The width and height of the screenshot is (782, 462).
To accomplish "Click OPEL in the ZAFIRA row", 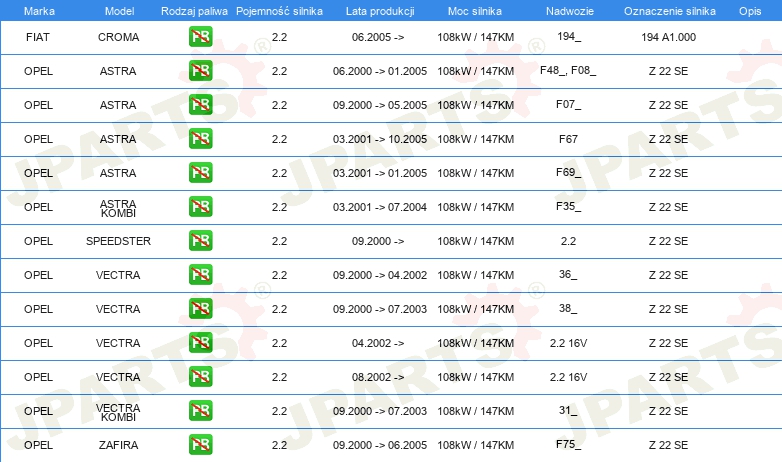I will 38,445.
